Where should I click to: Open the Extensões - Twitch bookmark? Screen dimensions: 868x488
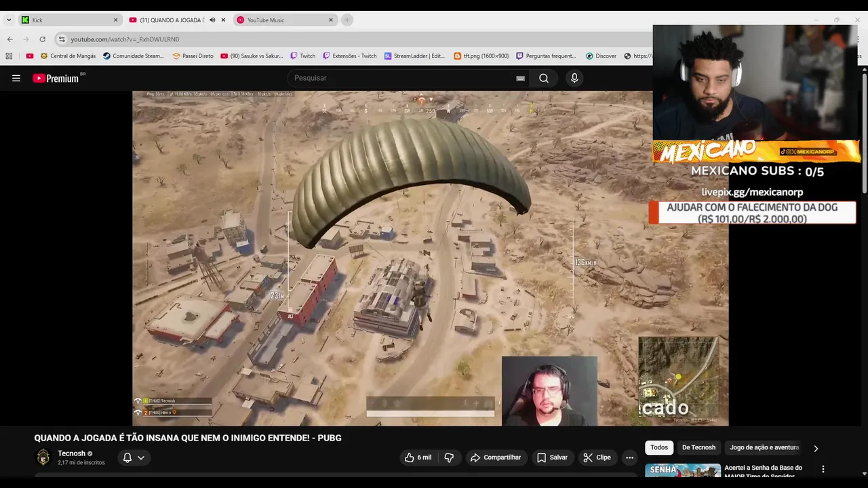click(349, 56)
